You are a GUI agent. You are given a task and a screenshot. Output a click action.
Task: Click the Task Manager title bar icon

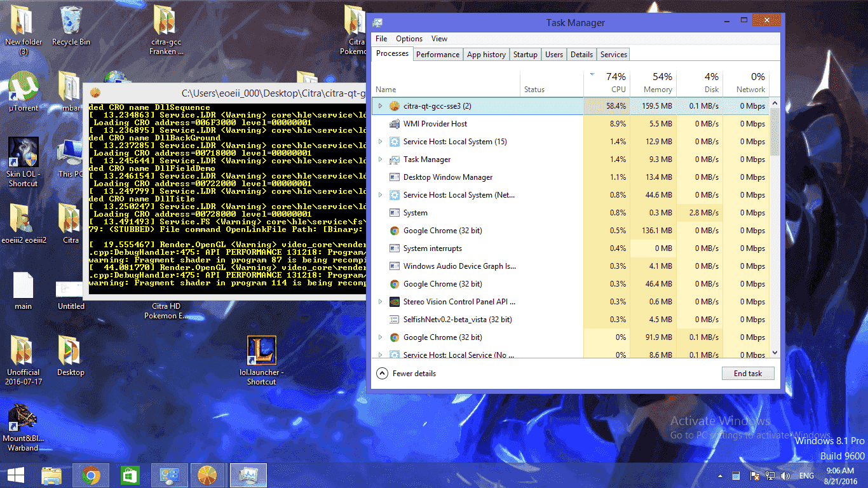[378, 22]
